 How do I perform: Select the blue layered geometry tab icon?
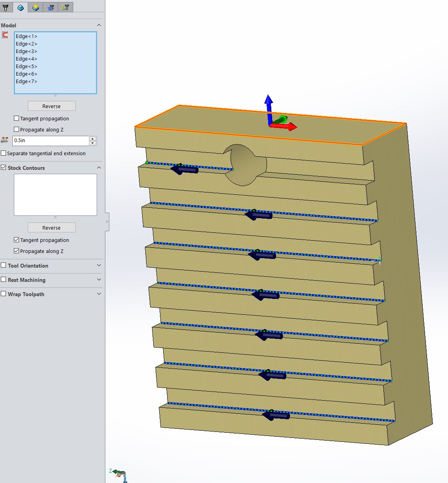point(20,7)
